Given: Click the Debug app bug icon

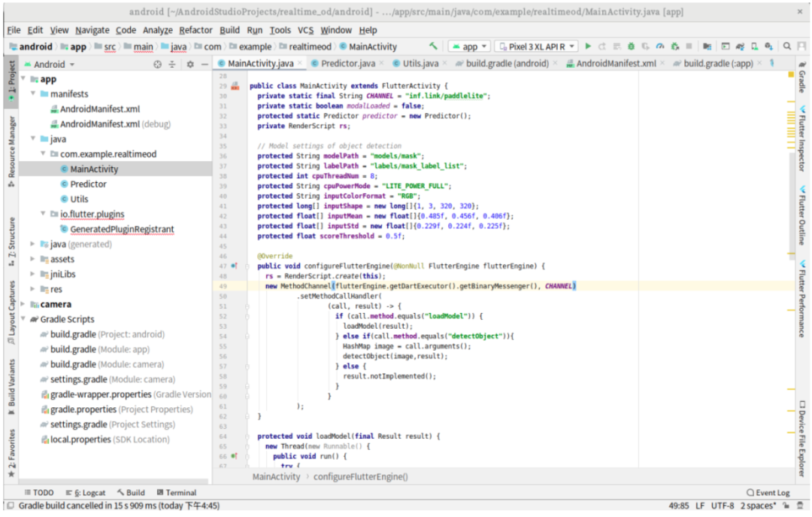Looking at the screenshot, I should (x=632, y=47).
